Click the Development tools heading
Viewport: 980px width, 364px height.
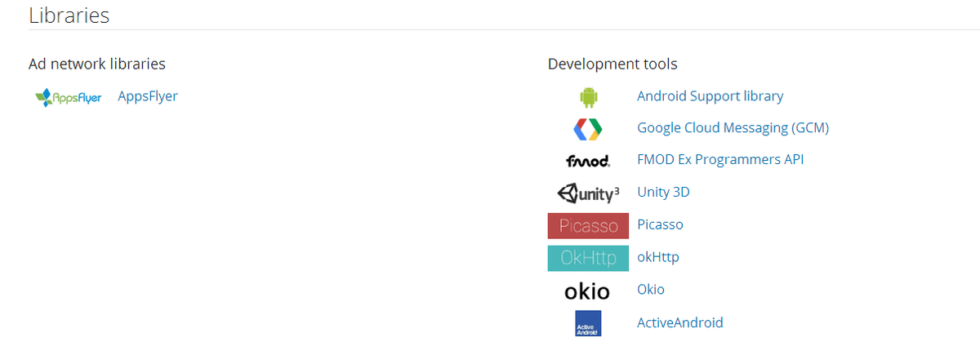point(612,64)
